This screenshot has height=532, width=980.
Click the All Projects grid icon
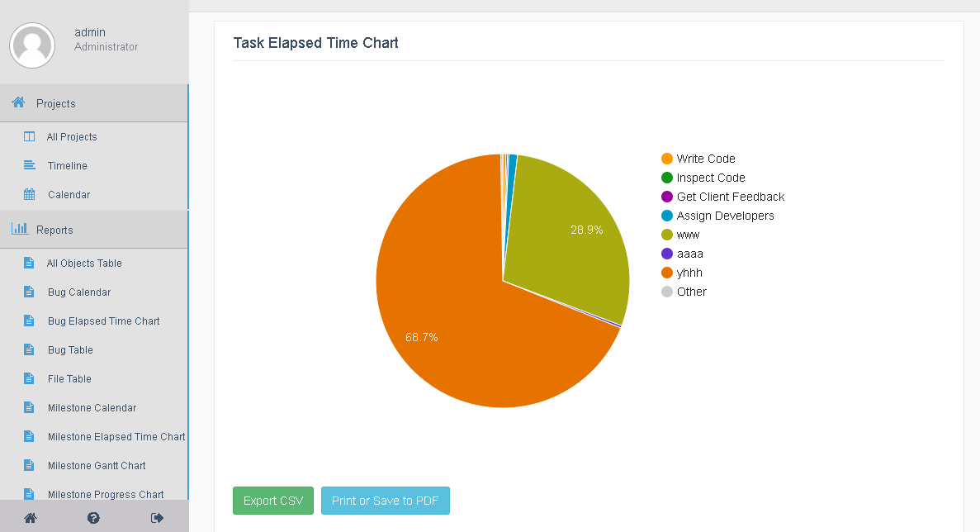(29, 136)
